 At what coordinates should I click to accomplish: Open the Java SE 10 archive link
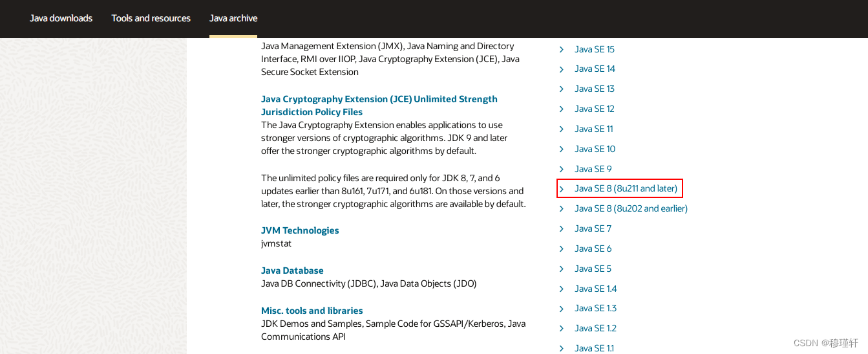[x=595, y=149]
